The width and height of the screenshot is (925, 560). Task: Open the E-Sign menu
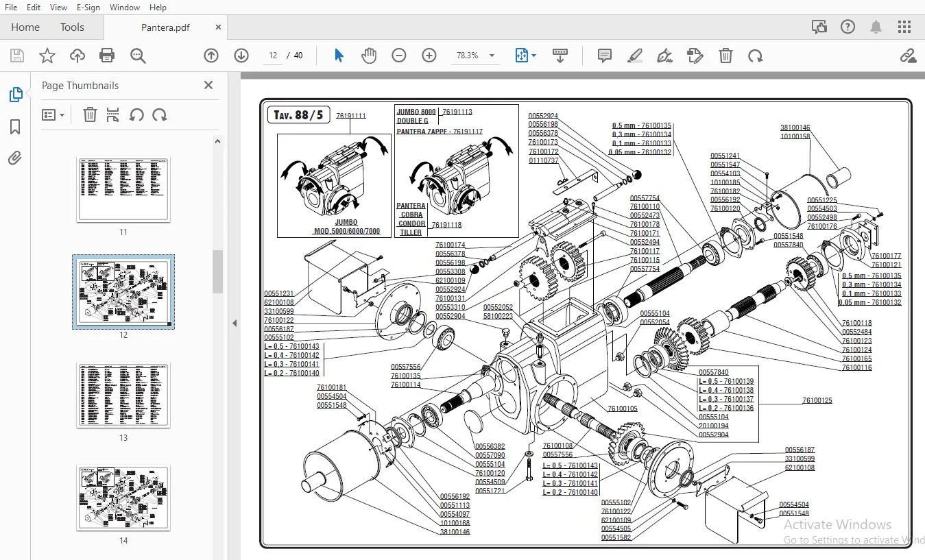coord(88,8)
